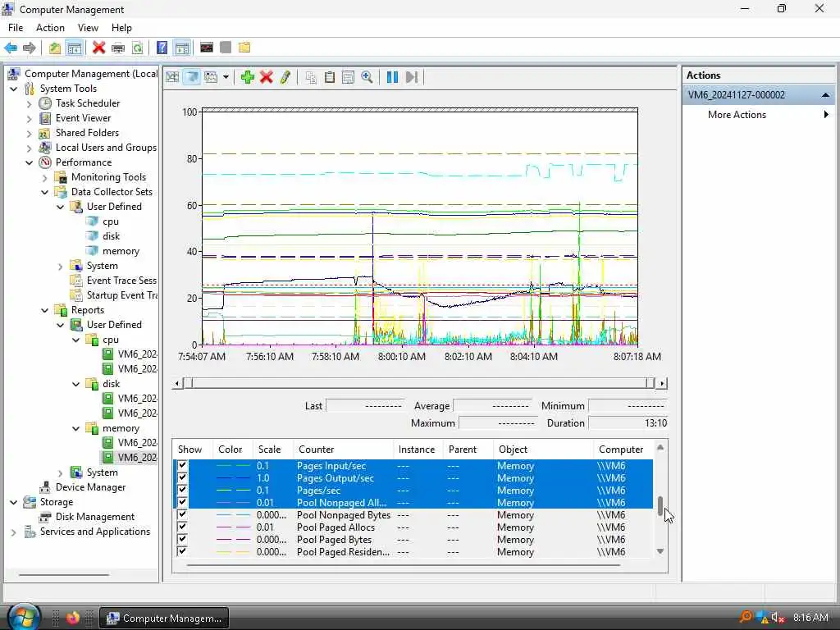840x630 pixels.
Task: Toggle the Show/Hide Console Tree icon
Action: tap(75, 48)
